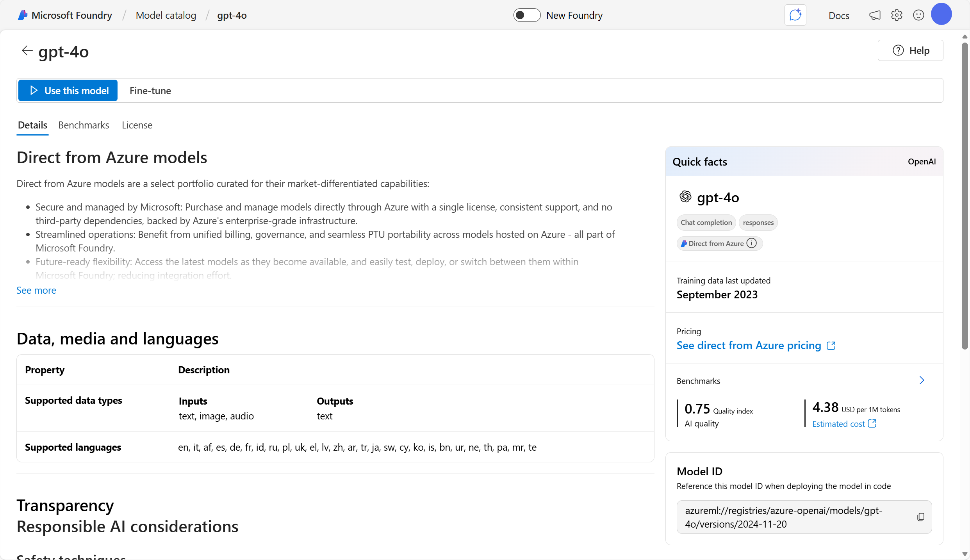
Task: Open the Model catalog breadcrumb
Action: click(x=166, y=15)
